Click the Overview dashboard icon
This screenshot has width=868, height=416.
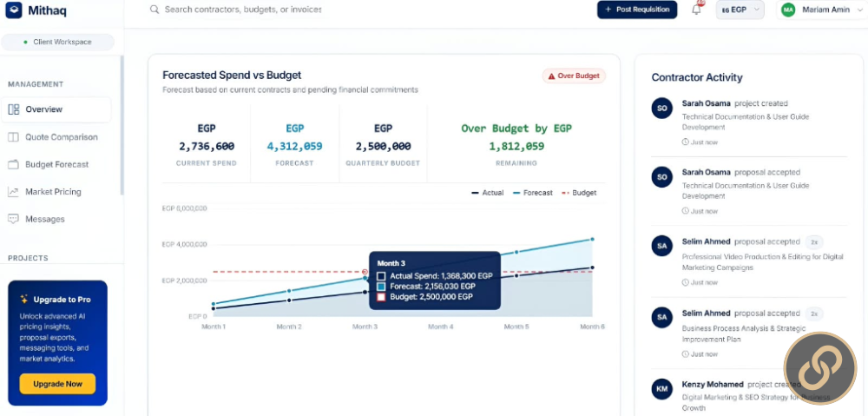pyautogui.click(x=14, y=109)
